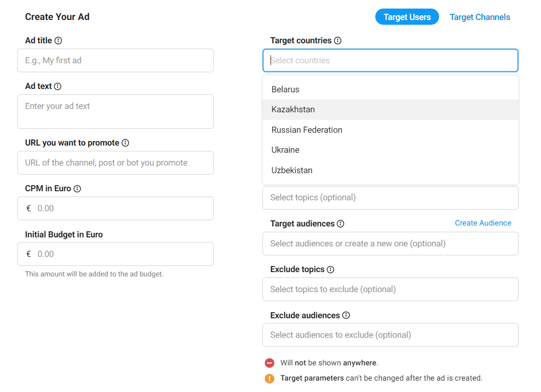This screenshot has width=541, height=392.
Task: Open the URL promotion help icon
Action: [125, 142]
